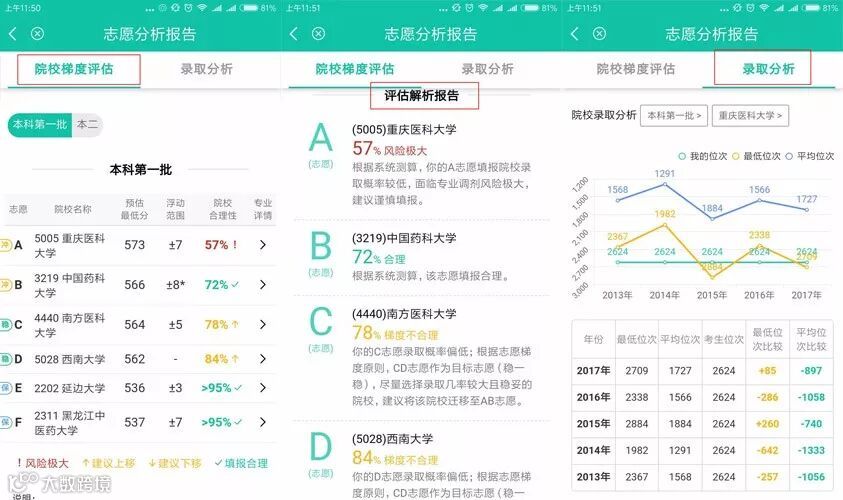843x500 pixels.
Task: Tap -1333 value in 2014年 row
Action: coord(811,450)
